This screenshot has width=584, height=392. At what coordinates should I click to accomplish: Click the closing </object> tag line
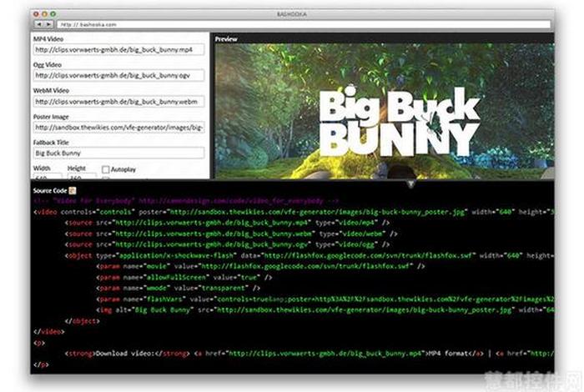(83, 321)
